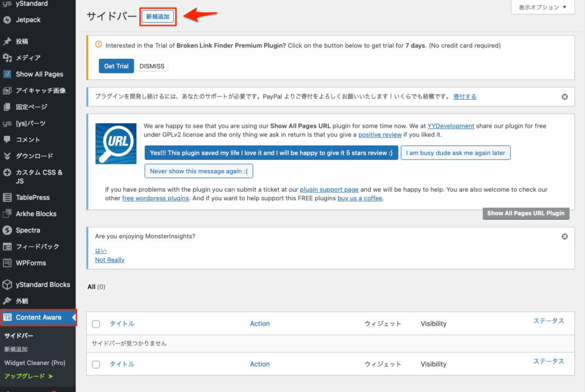The width and height of the screenshot is (585, 392).
Task: Open the positive review link
Action: [380, 135]
